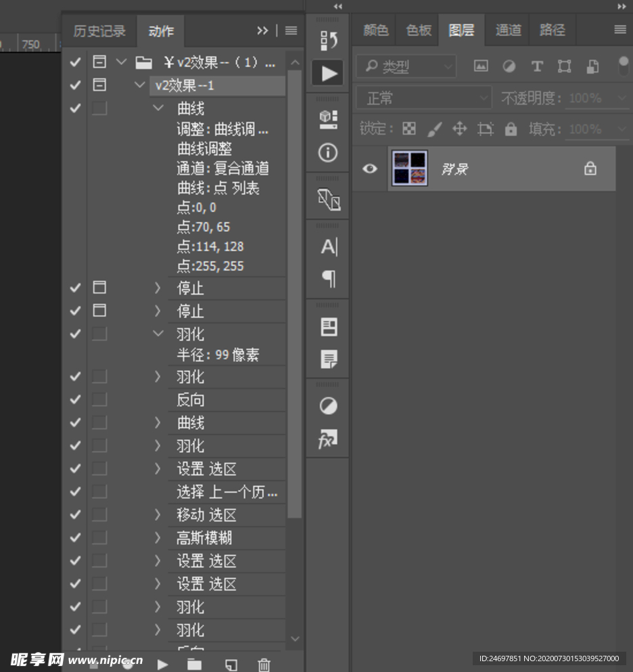This screenshot has width=633, height=672.
Task: Switch to the 通道 tab
Action: [507, 29]
